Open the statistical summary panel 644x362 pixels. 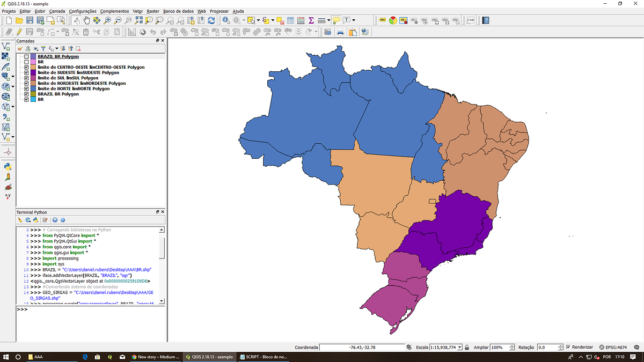pos(310,20)
